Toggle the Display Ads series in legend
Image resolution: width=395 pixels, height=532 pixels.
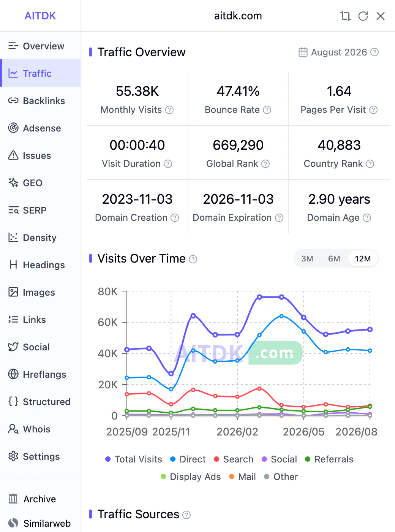pyautogui.click(x=191, y=477)
